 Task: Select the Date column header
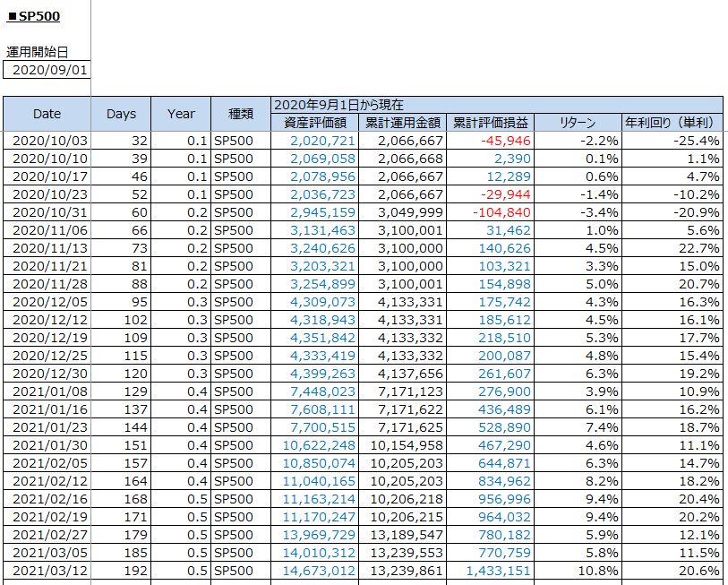pyautogui.click(x=47, y=114)
